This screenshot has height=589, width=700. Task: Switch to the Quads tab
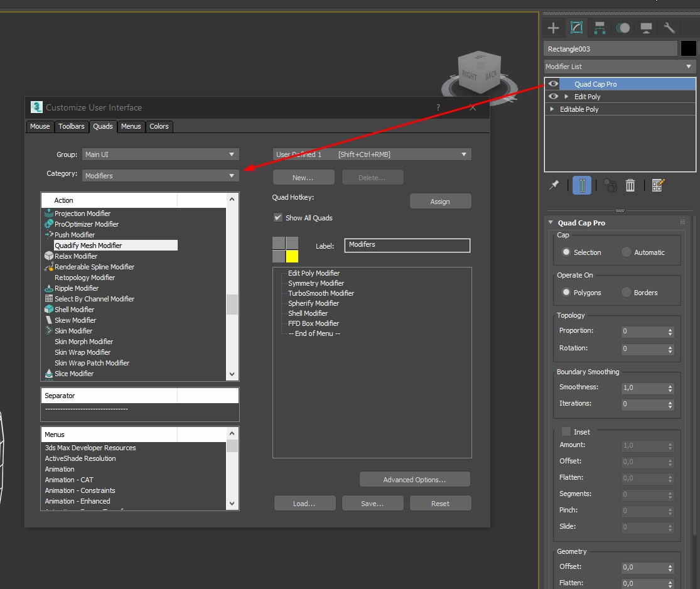coord(103,126)
